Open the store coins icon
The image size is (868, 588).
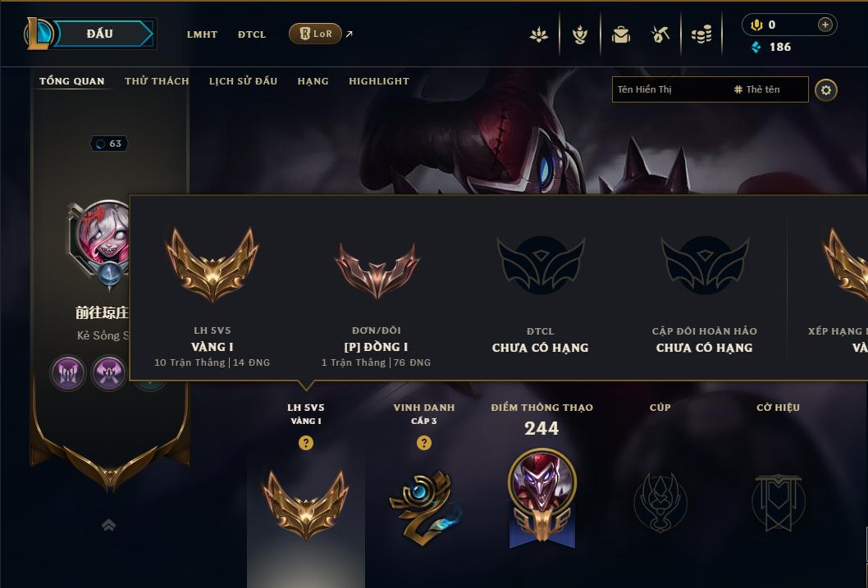tap(701, 35)
